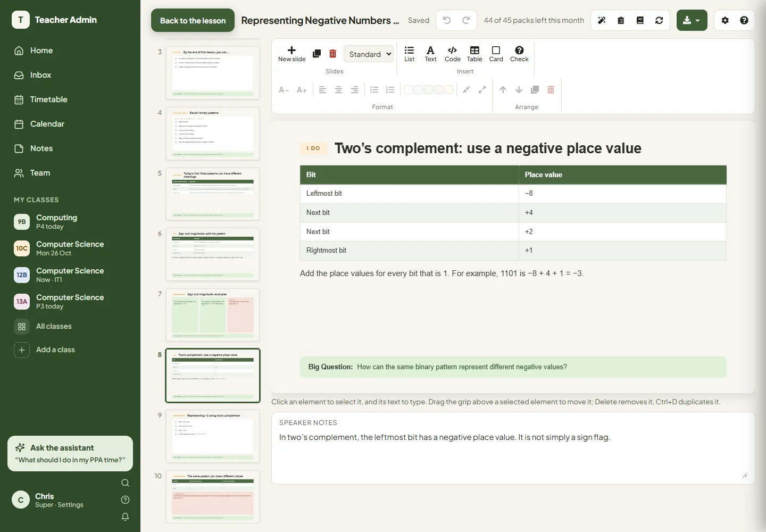Expand the element with the expand arrows icon

pos(482,90)
